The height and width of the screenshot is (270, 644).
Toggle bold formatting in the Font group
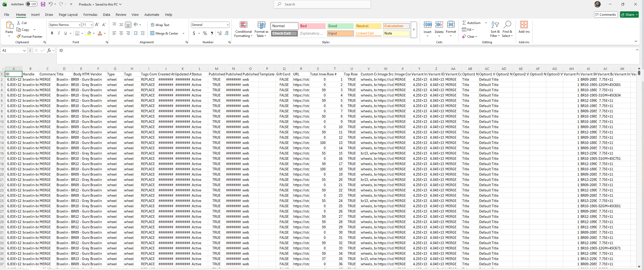click(x=52, y=33)
